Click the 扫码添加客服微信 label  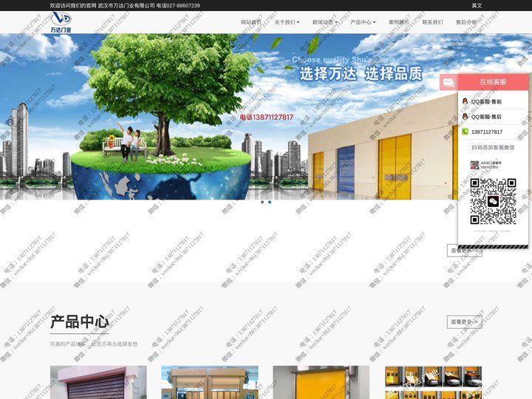pyautogui.click(x=493, y=147)
